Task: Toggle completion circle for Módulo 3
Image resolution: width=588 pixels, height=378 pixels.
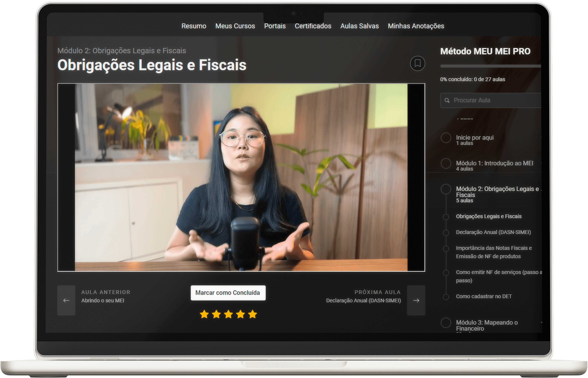Action: pyautogui.click(x=446, y=323)
